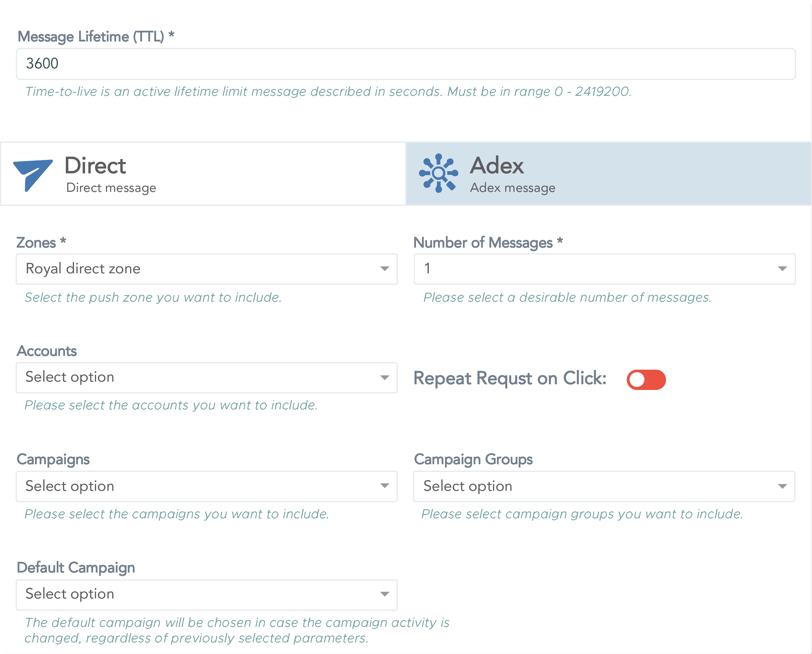Click the 'Default Campaign' label
Screen dimensions: 812x654
[x=76, y=568]
